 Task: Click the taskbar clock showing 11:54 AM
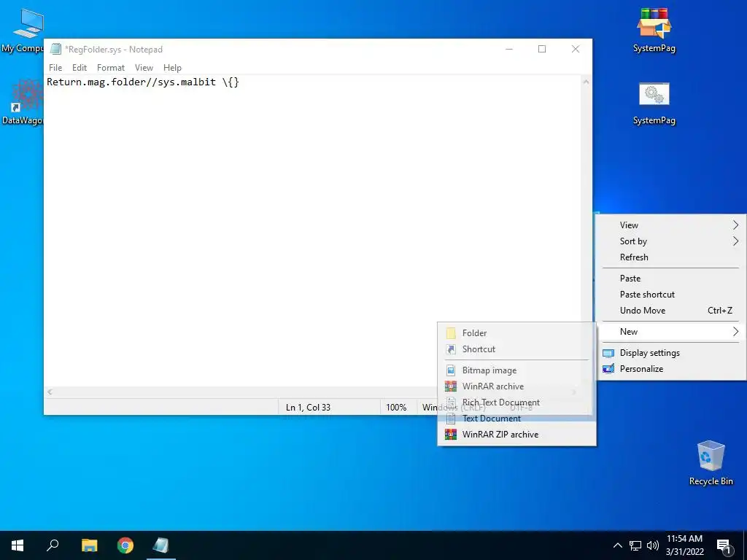pyautogui.click(x=684, y=545)
